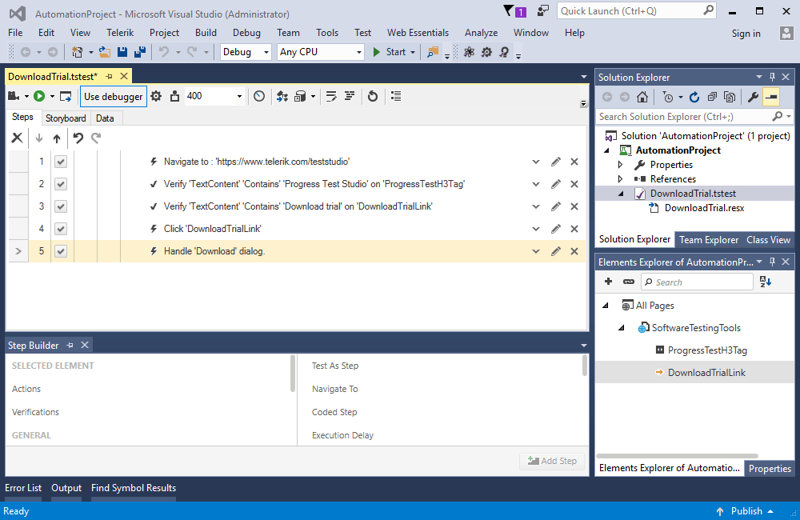Toggle checkbox for step 3
Image resolution: width=800 pixels, height=520 pixels.
(x=61, y=206)
